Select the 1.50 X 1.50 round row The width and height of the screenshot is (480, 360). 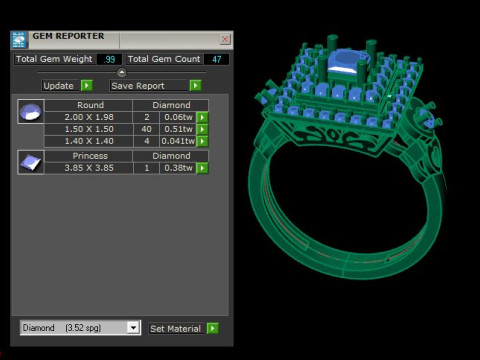tap(126, 129)
